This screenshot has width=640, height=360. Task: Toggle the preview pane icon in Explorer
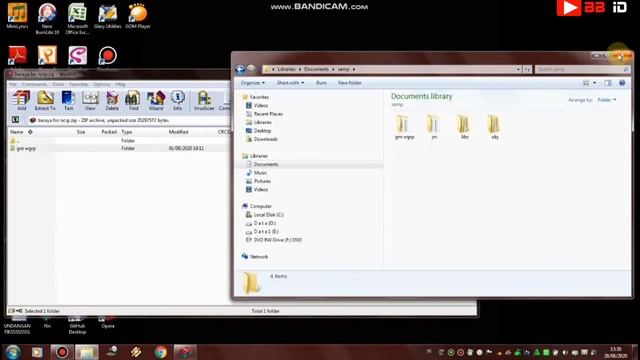click(x=608, y=83)
